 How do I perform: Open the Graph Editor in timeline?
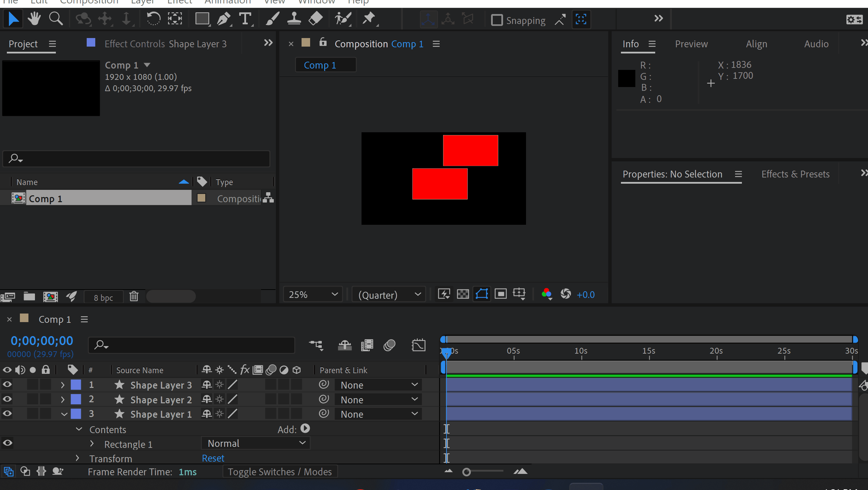[x=418, y=345]
